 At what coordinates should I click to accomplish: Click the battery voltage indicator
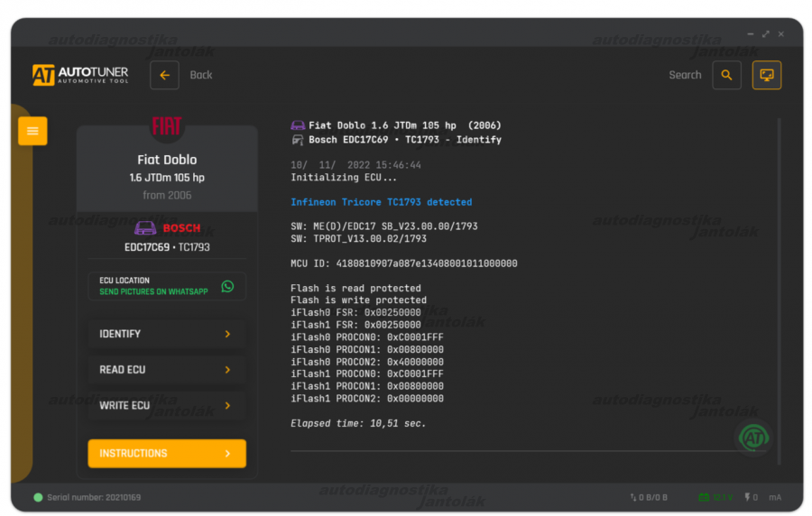tap(715, 497)
